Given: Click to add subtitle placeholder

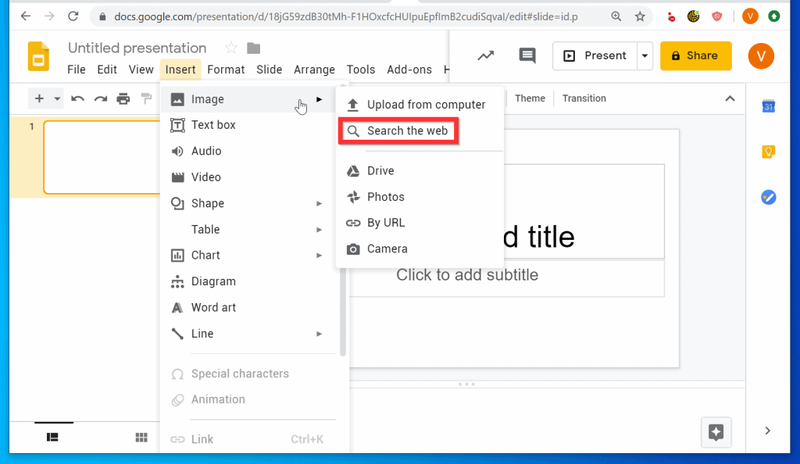Looking at the screenshot, I should point(467,275).
